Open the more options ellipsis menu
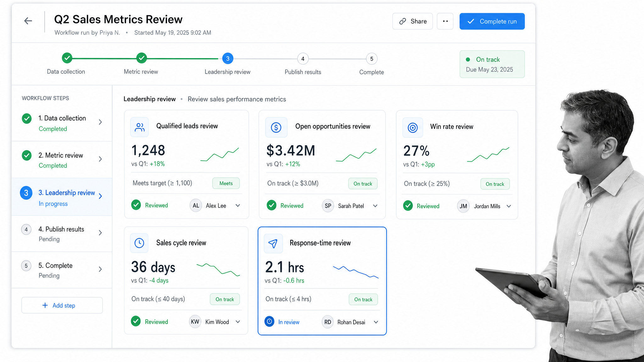Viewport: 644px width, 362px height. click(x=445, y=21)
